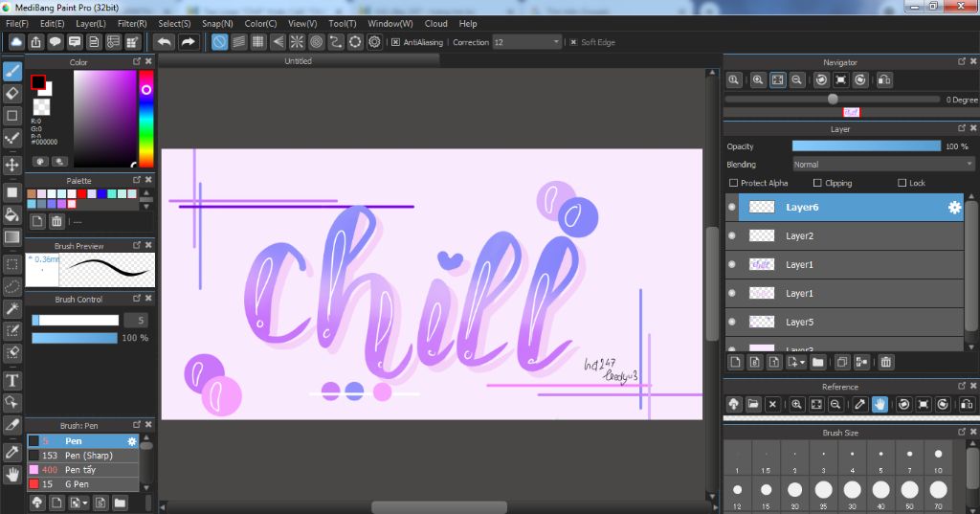The image size is (980, 514).
Task: Hide Layer2 visibility dot
Action: coord(732,235)
